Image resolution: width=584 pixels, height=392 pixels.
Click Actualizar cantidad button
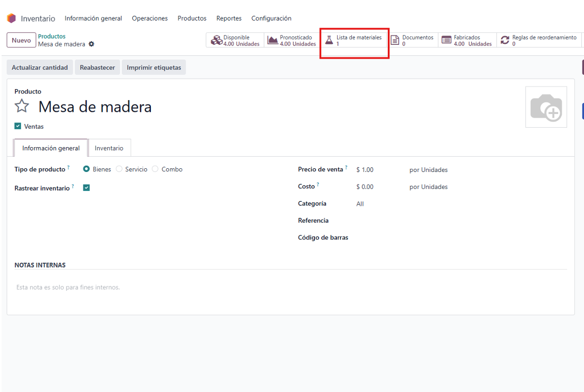point(40,68)
